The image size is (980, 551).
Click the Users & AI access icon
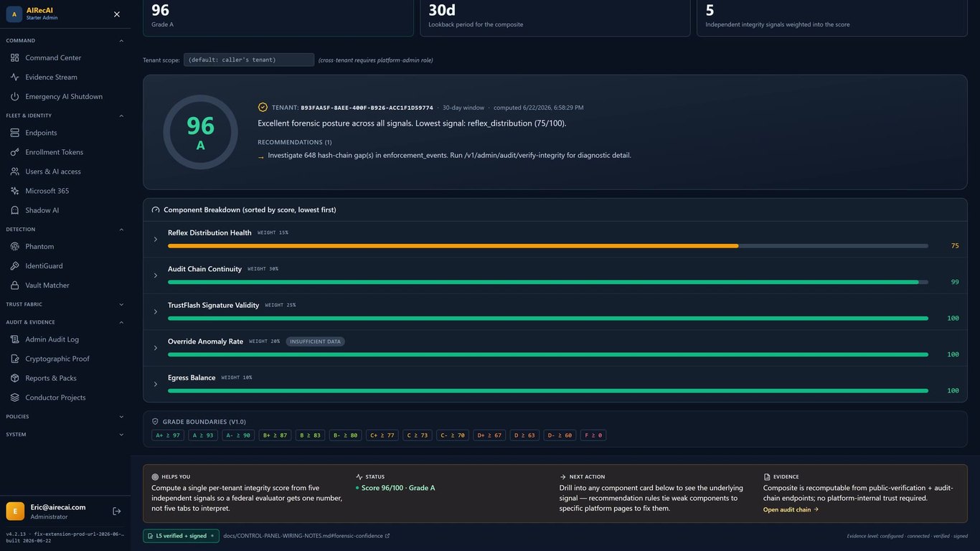click(x=14, y=171)
